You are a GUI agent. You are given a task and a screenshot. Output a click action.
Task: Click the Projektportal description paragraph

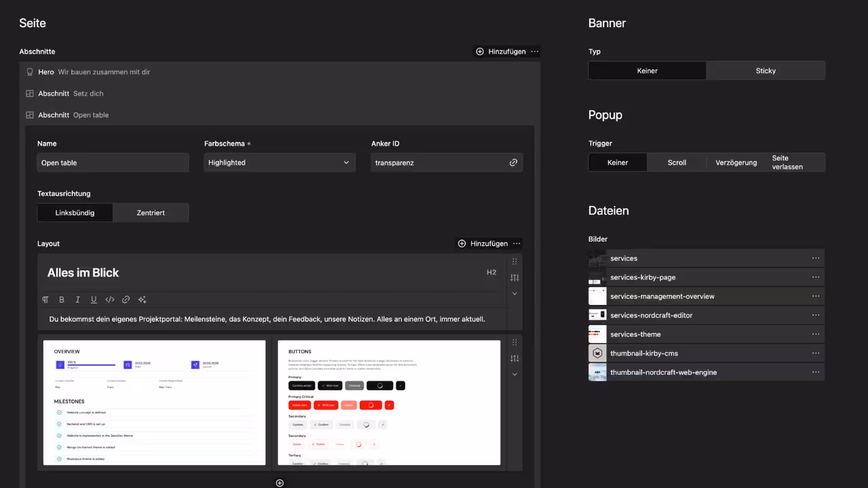267,319
